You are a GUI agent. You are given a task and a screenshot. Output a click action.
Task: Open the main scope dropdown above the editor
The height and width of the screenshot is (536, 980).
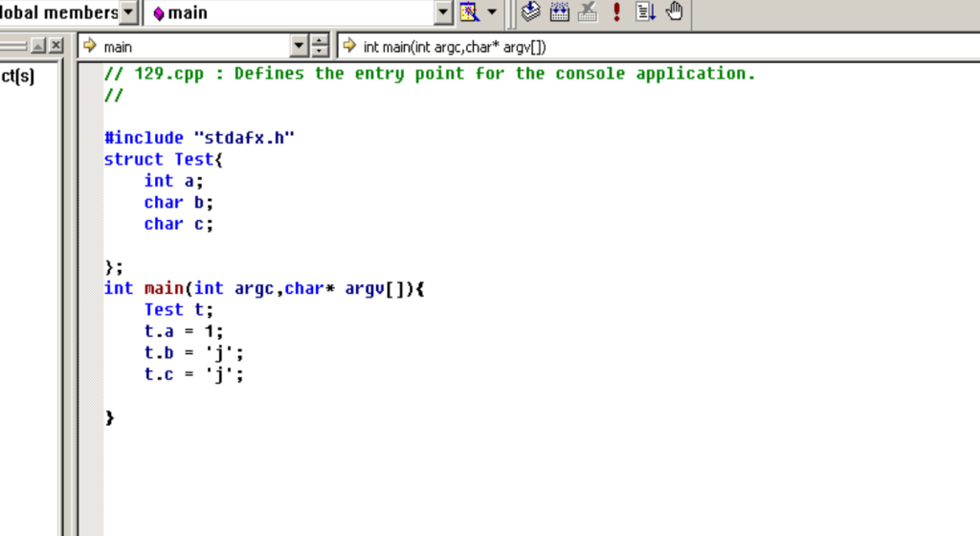[x=300, y=46]
